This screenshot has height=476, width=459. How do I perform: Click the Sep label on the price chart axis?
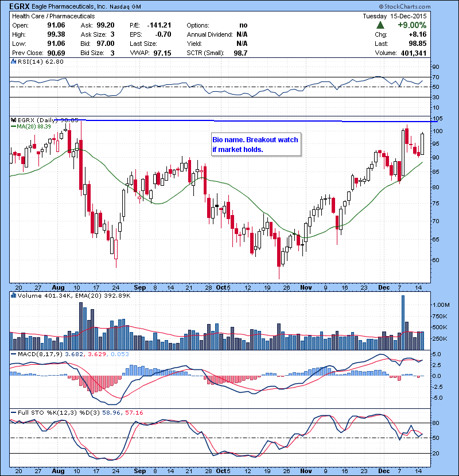pyautogui.click(x=140, y=287)
